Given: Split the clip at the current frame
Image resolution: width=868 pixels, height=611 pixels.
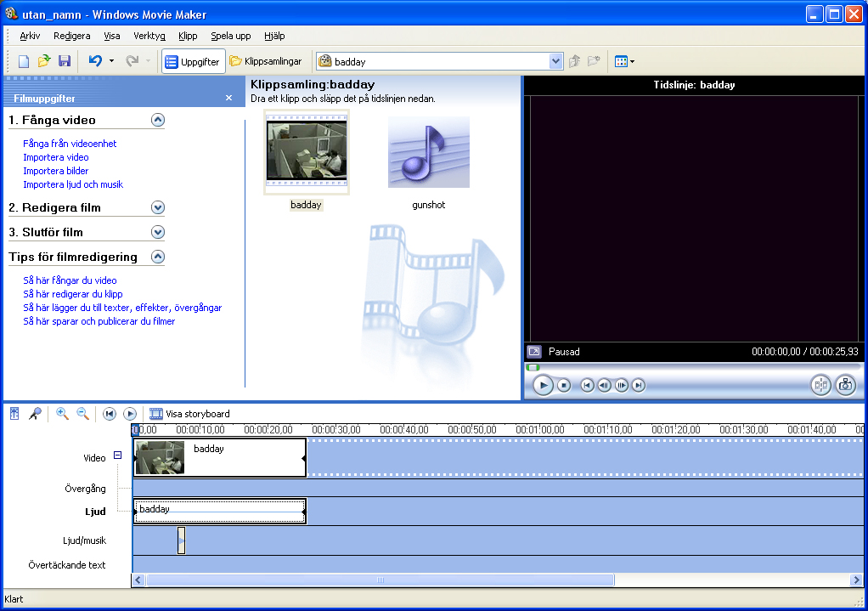Looking at the screenshot, I should (x=821, y=385).
